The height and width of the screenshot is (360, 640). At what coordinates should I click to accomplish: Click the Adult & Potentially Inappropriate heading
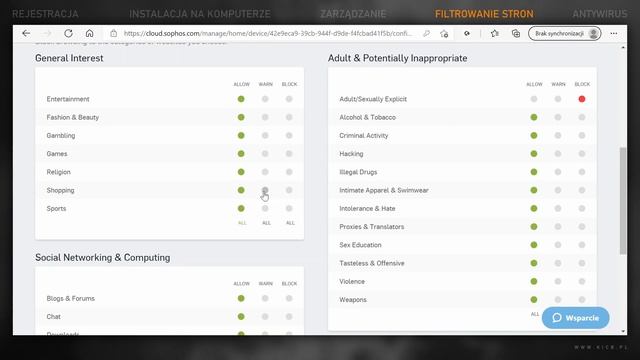point(397,58)
